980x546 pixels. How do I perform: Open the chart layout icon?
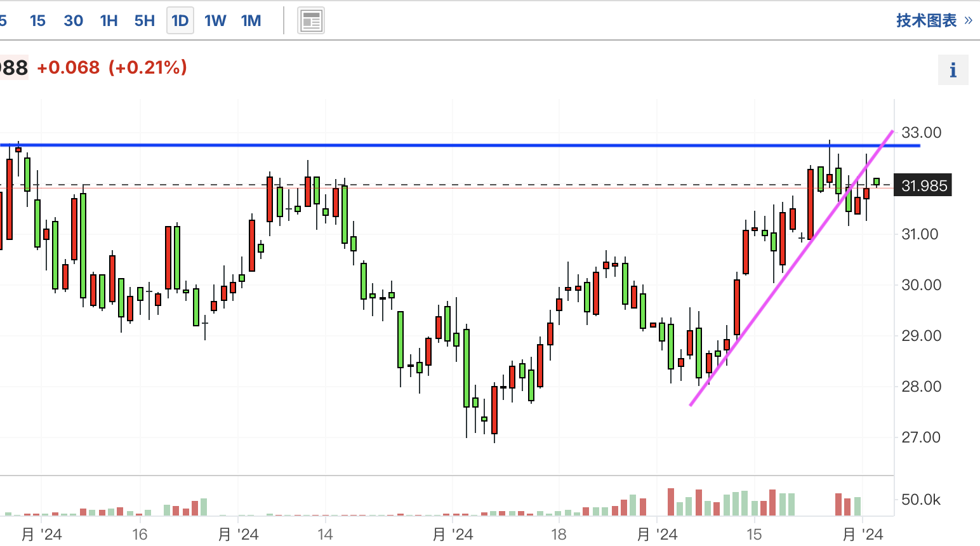311,21
